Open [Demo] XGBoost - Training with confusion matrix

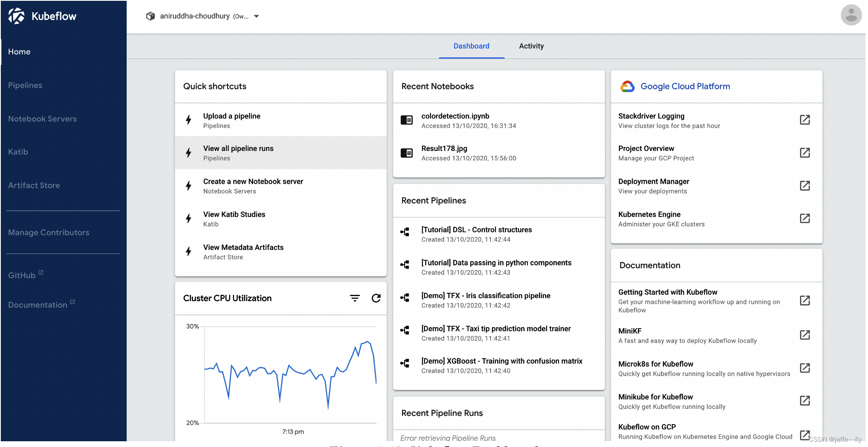pos(499,365)
